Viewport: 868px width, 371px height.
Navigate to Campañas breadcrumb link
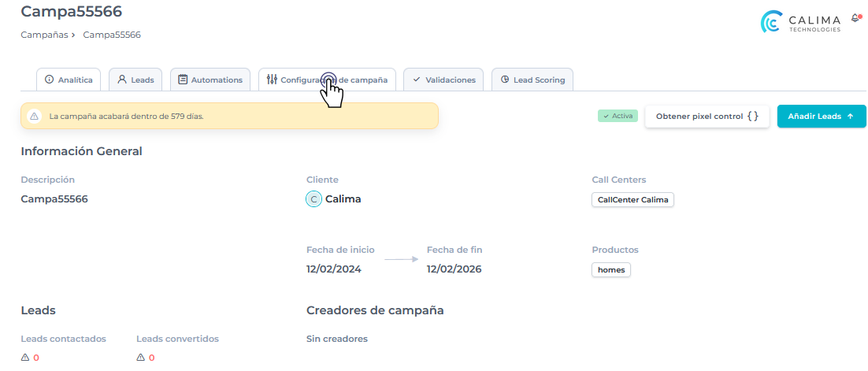coord(43,35)
